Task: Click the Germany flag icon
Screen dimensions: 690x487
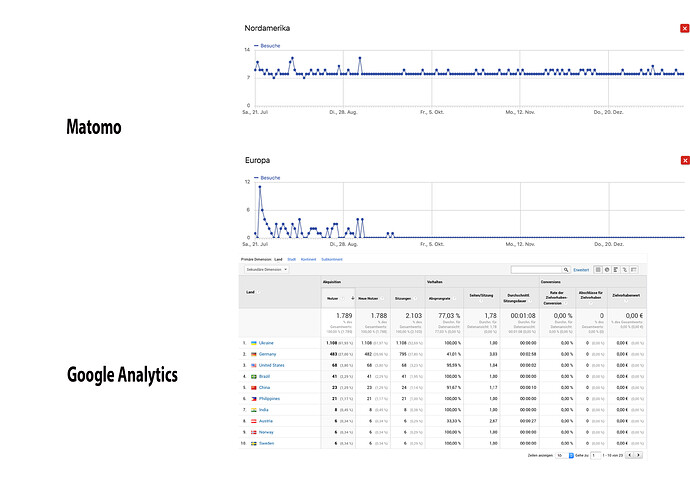Action: [x=254, y=354]
